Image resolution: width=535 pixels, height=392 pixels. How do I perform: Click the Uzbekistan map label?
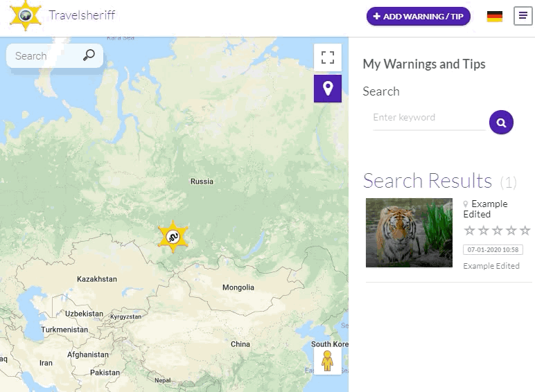[84, 314]
